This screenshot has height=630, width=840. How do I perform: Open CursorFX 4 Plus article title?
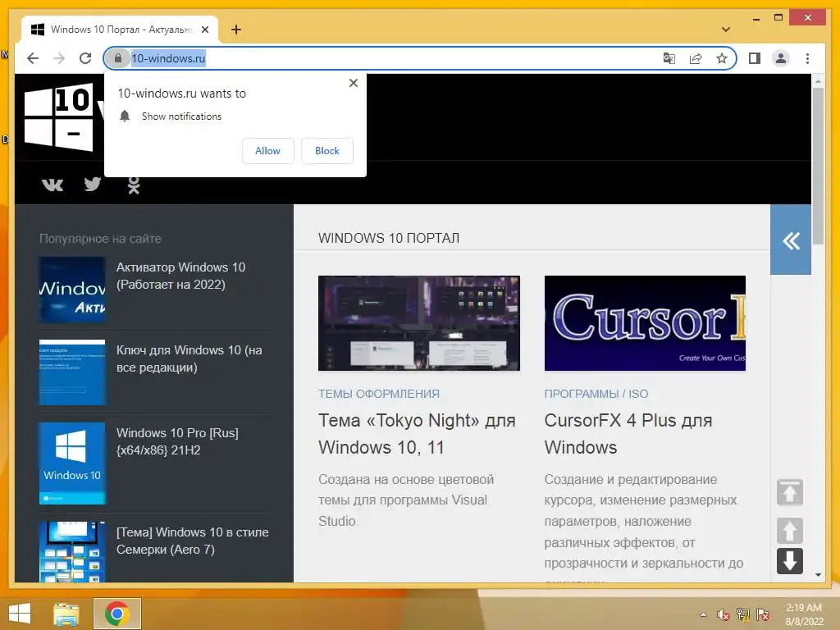(628, 434)
